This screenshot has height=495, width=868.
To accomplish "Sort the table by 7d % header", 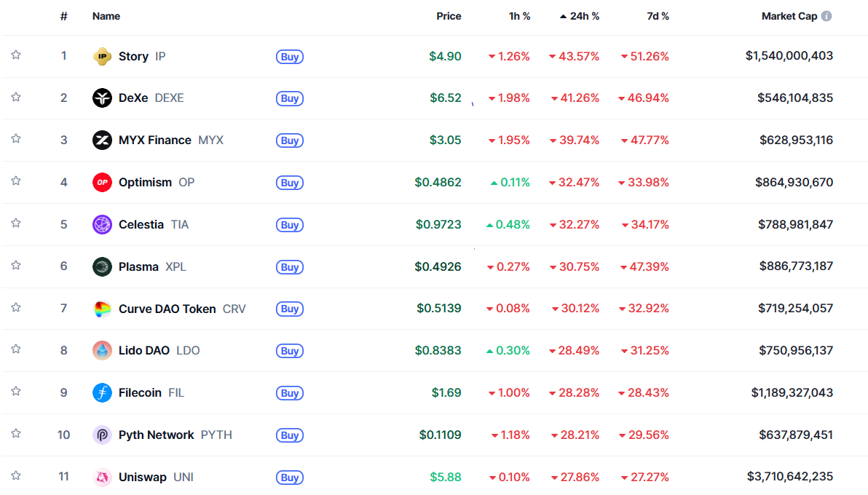I will coord(658,16).
